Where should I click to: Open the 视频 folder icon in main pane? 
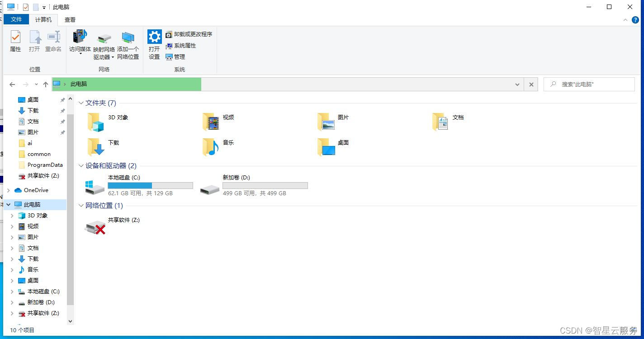[x=210, y=122]
